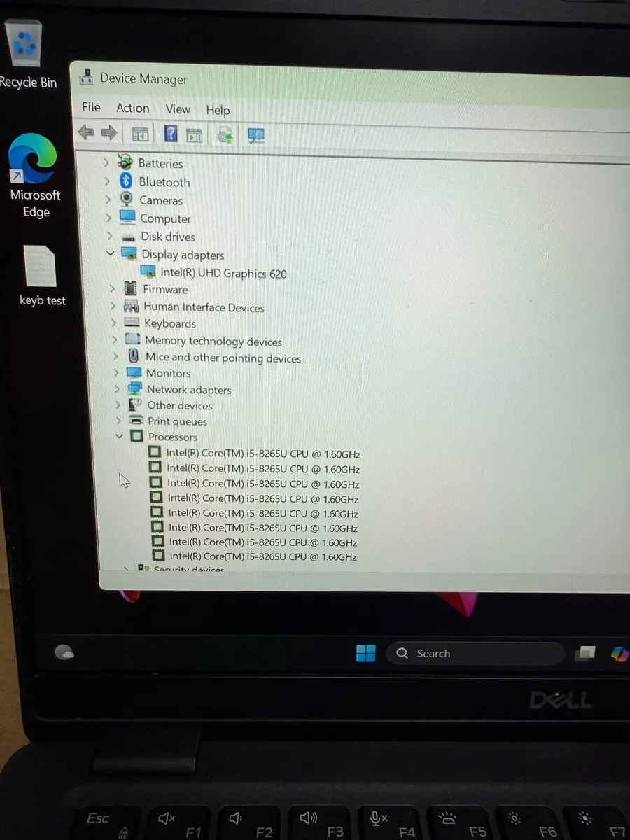Expand the Cameras category
This screenshot has width=630, height=840.
108,199
